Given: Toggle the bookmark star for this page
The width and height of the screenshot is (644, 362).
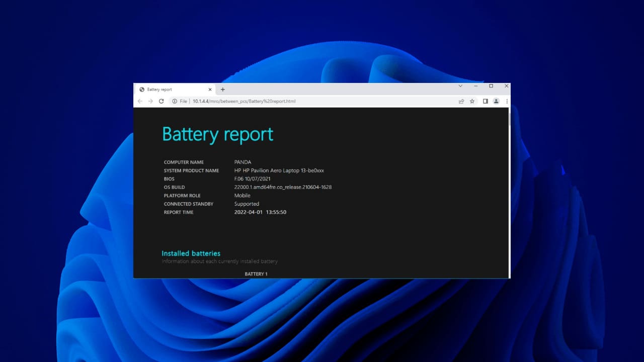Looking at the screenshot, I should [x=472, y=101].
